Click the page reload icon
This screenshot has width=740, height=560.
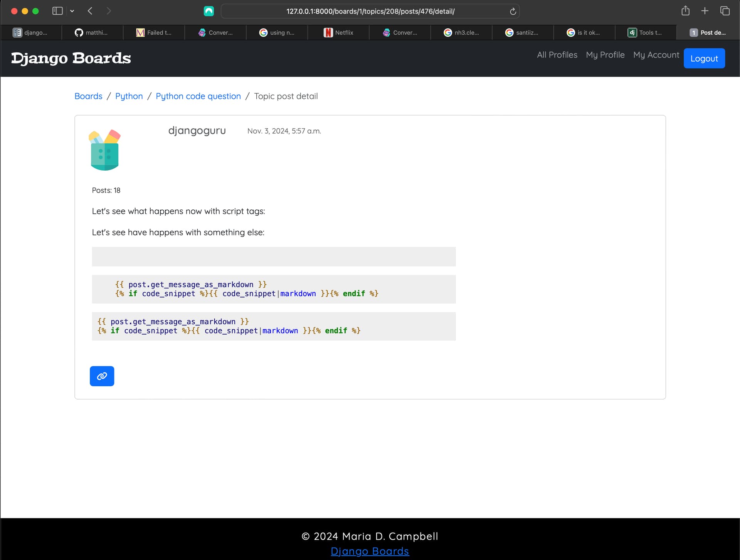click(513, 12)
